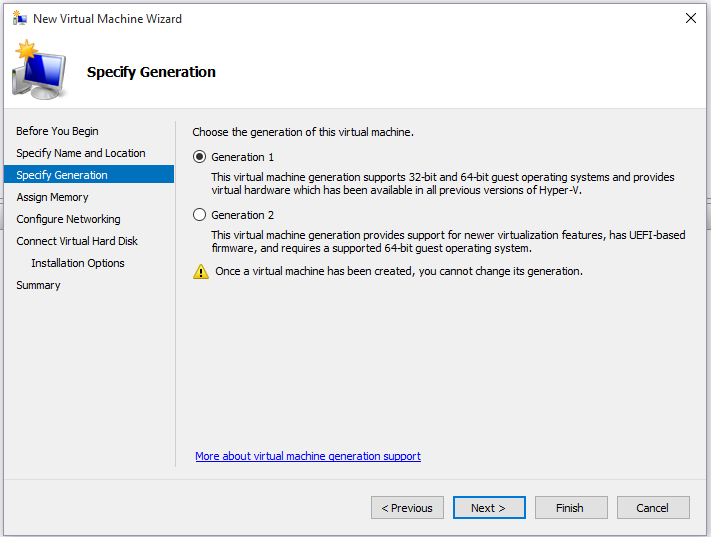Go to Before You Begin step
This screenshot has height=537, width=711.
coord(57,131)
